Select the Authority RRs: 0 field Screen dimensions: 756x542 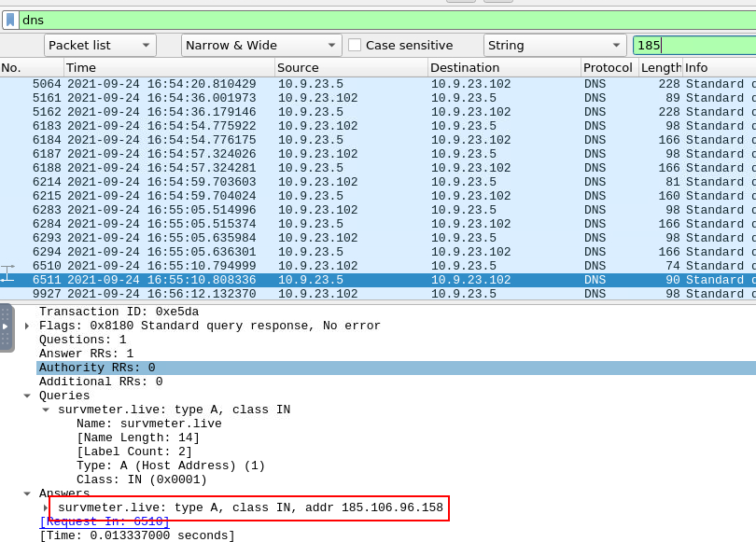click(x=97, y=368)
